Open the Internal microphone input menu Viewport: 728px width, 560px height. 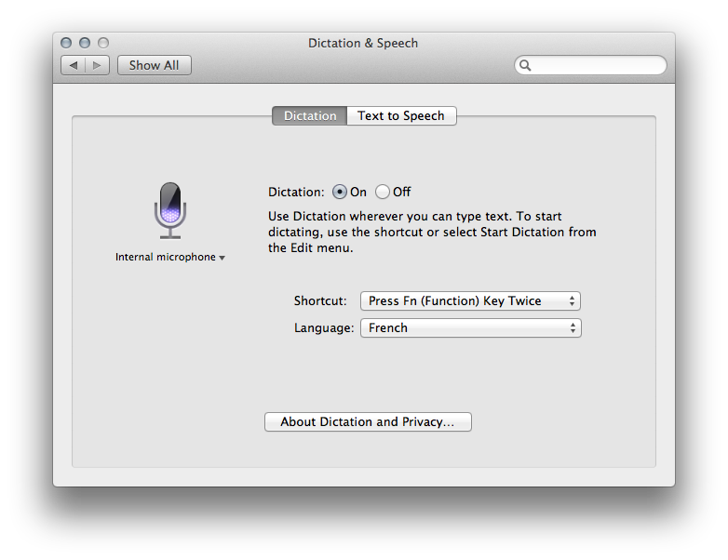coord(169,258)
